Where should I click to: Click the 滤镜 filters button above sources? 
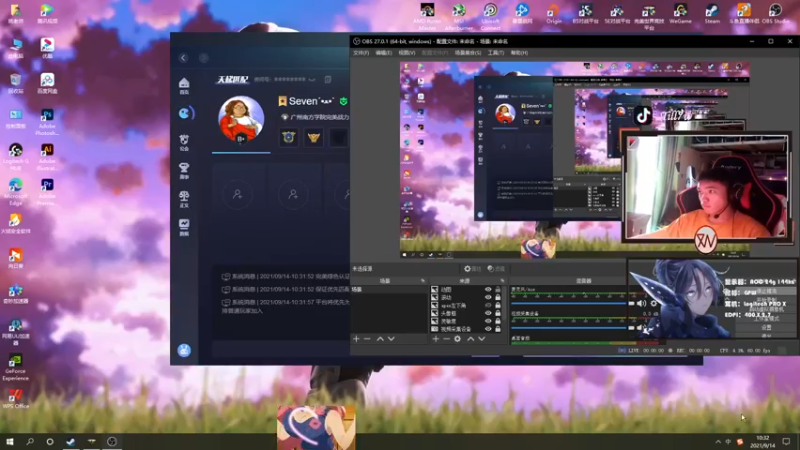click(496, 268)
